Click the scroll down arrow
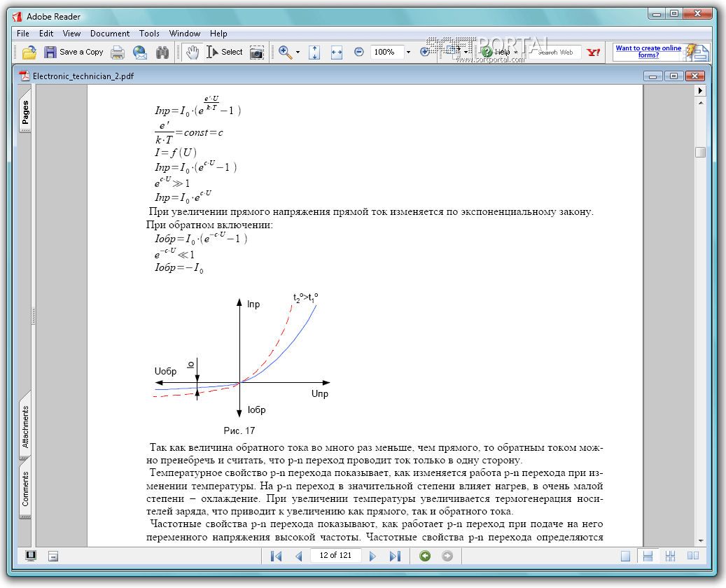 (701, 541)
